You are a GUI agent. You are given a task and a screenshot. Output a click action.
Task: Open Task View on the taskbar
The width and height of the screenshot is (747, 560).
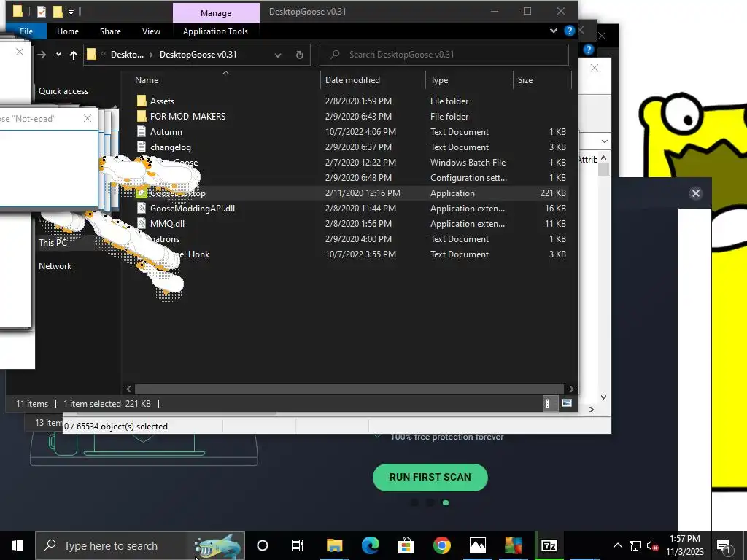click(x=298, y=545)
